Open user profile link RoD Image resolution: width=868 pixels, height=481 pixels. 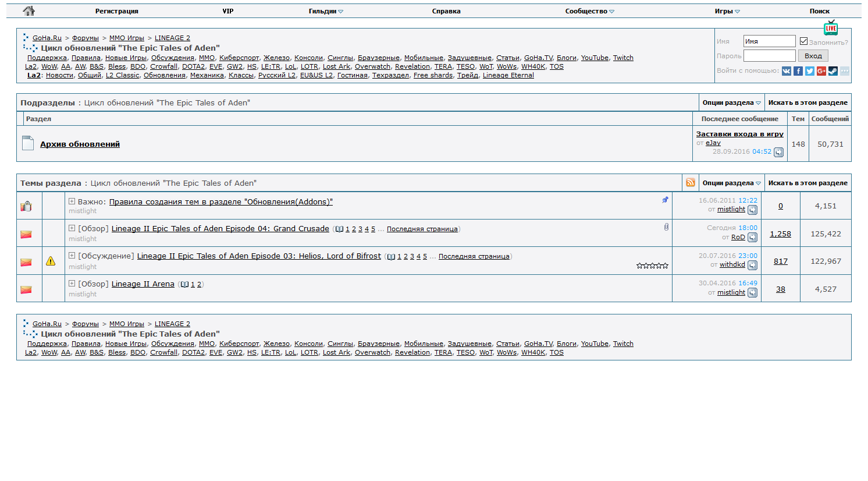click(738, 237)
